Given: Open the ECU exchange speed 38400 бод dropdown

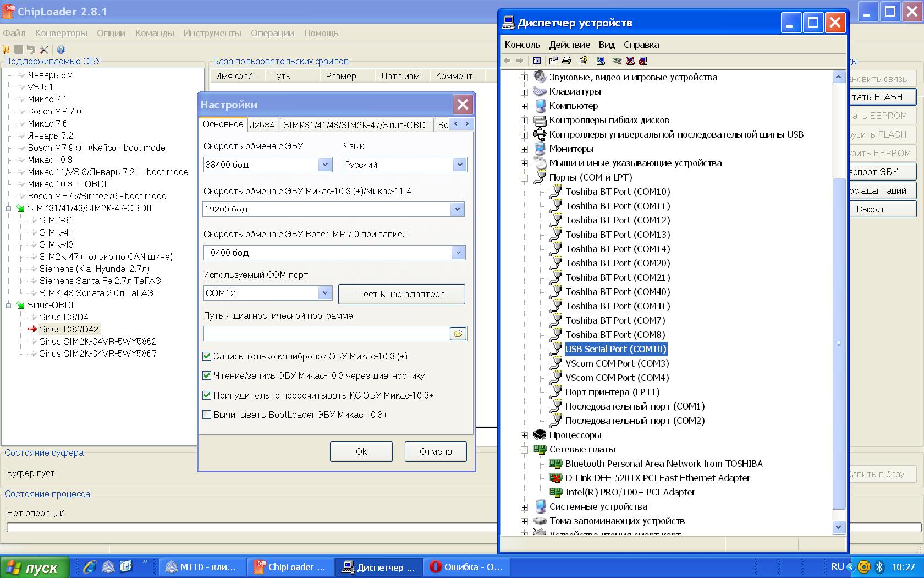Looking at the screenshot, I should tap(325, 165).
